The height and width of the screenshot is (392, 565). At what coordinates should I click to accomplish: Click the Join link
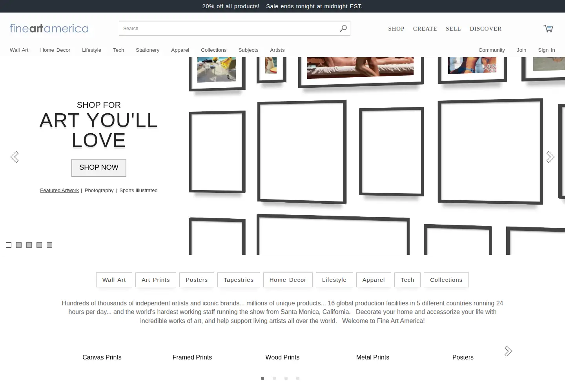click(x=521, y=50)
